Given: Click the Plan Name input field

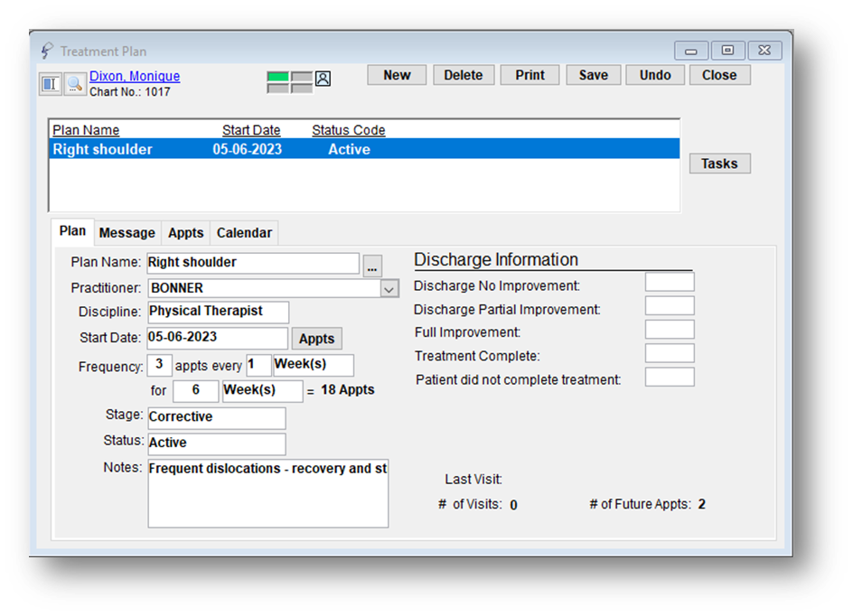Looking at the screenshot, I should click(253, 263).
